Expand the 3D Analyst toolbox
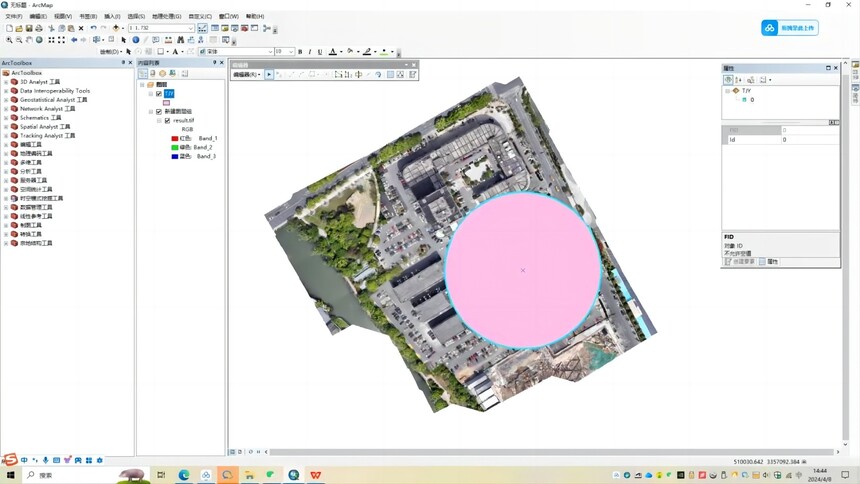The width and height of the screenshot is (860, 484). click(x=6, y=82)
